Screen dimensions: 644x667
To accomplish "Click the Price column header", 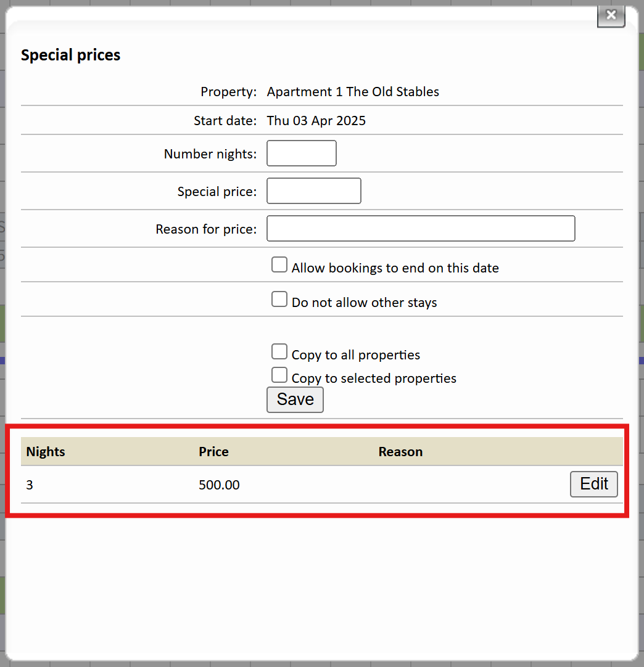I will click(x=213, y=452).
